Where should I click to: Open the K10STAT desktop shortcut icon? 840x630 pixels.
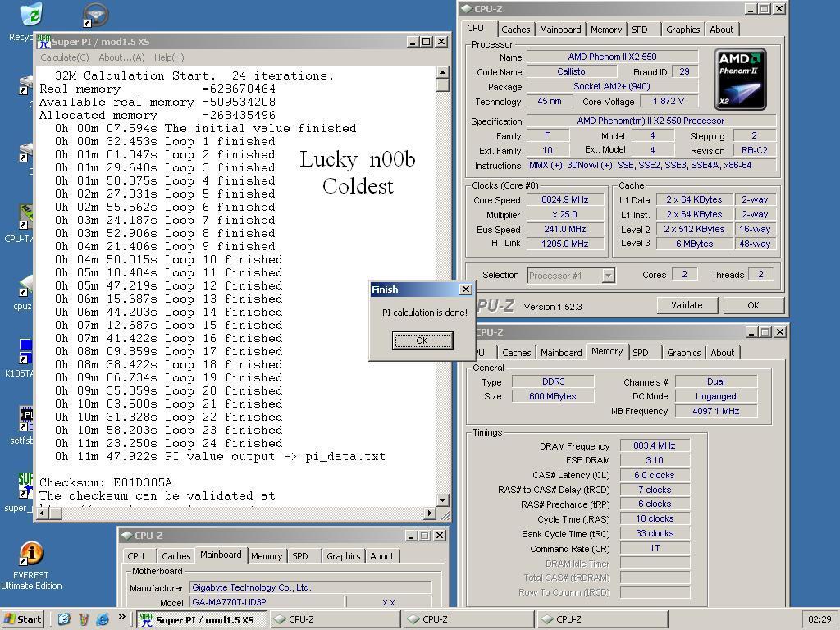pyautogui.click(x=25, y=351)
